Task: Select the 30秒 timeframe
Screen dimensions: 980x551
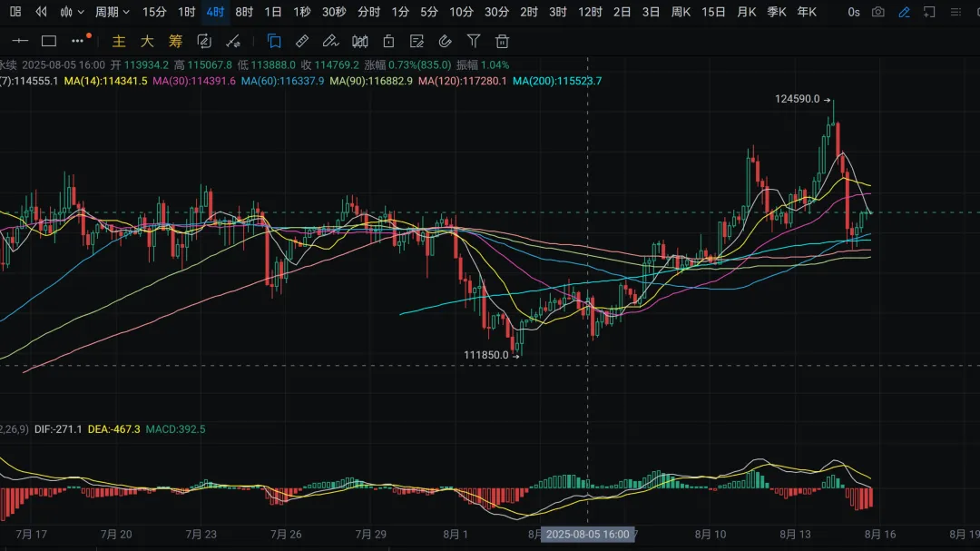Action: coord(334,12)
